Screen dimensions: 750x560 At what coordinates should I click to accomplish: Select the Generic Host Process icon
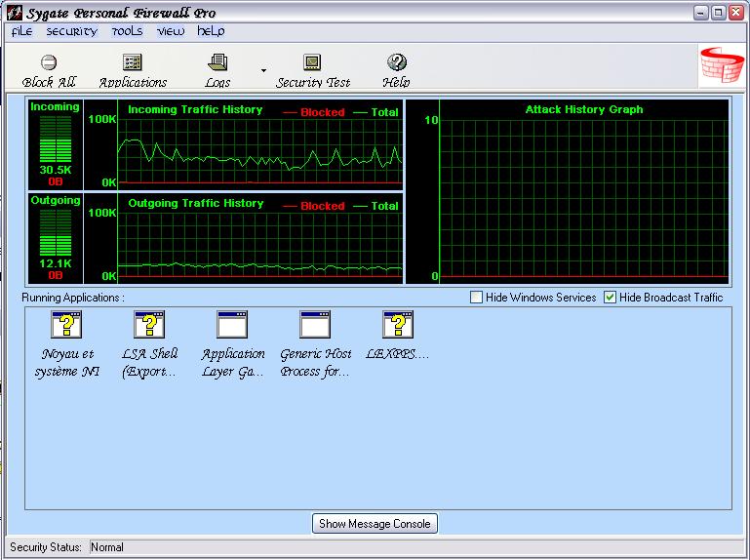[x=315, y=325]
